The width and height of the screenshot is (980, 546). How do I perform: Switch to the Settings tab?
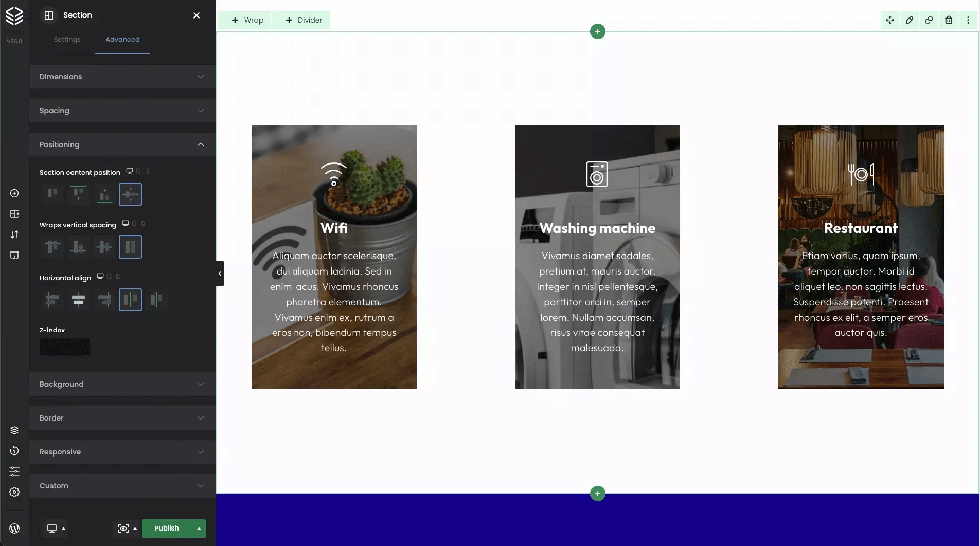pos(67,40)
